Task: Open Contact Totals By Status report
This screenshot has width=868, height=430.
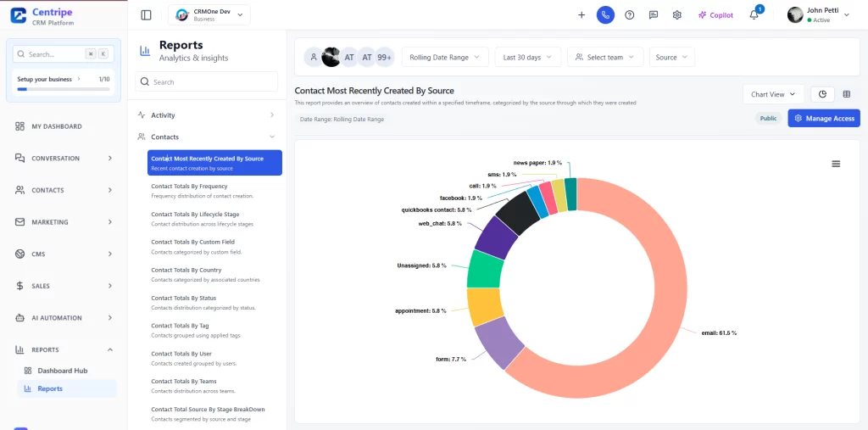Action: [214, 303]
